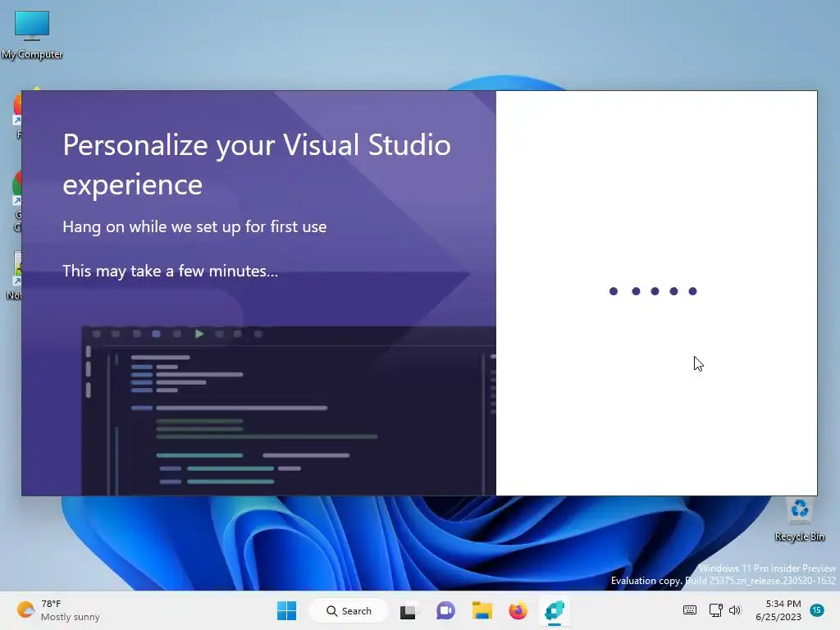Click the taskbar Search box
Image resolution: width=840 pixels, height=630 pixels.
(x=349, y=610)
